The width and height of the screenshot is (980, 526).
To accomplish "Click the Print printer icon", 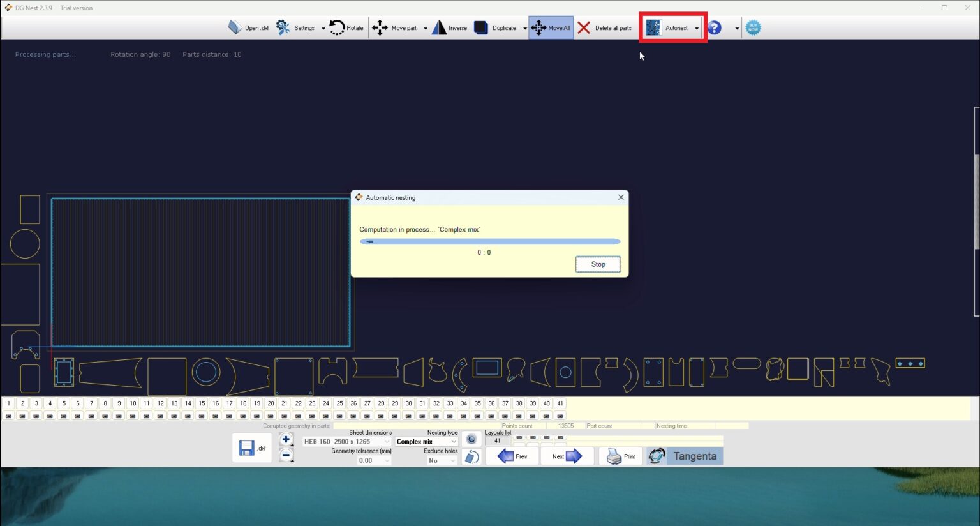I will pyautogui.click(x=614, y=456).
